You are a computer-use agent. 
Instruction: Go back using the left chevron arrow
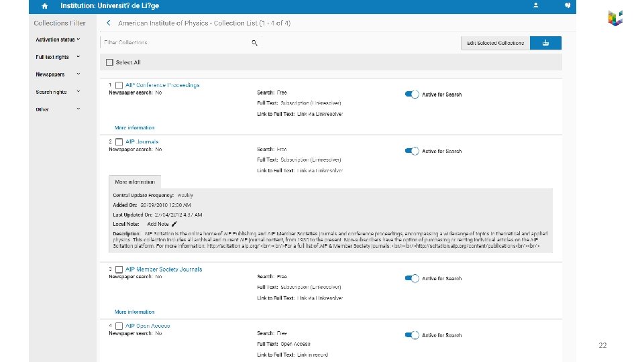click(x=109, y=23)
